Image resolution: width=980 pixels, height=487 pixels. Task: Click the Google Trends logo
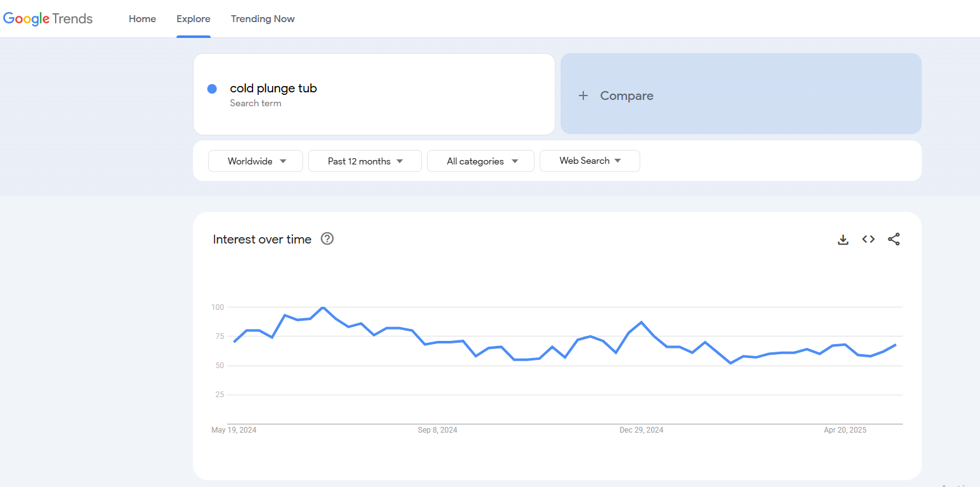point(48,19)
